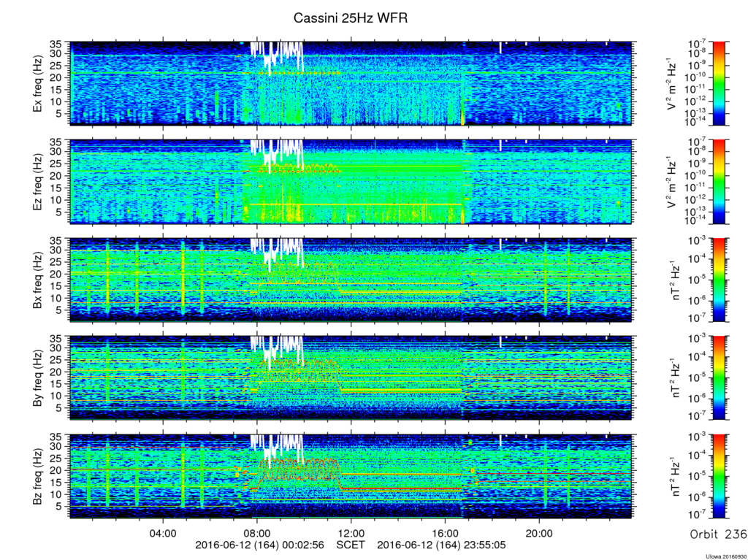Click the color bar beside the Ez panel
This screenshot has width=748, height=560.
[719, 182]
